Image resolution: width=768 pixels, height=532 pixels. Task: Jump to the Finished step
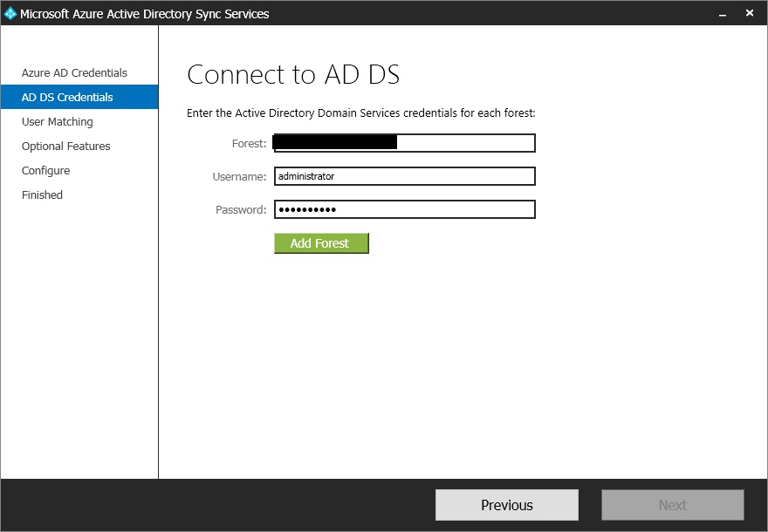pyautogui.click(x=43, y=195)
